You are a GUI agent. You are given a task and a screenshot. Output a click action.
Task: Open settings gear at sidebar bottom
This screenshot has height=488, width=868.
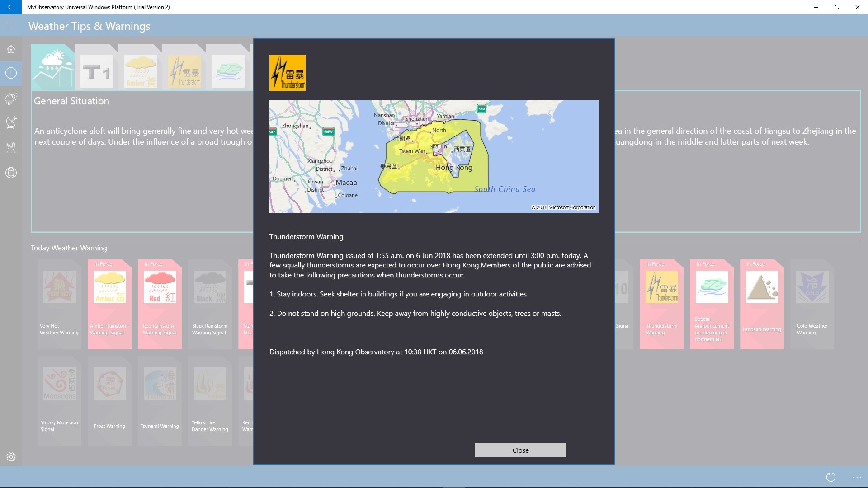click(11, 457)
